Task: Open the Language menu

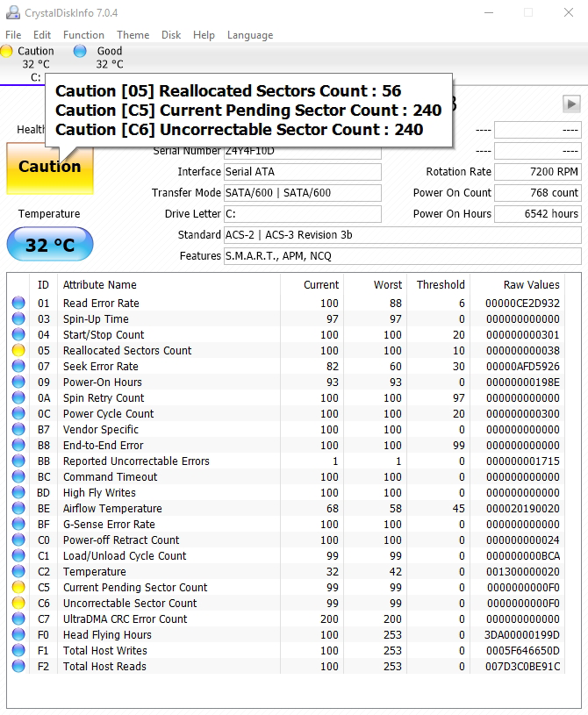Action: coord(250,35)
